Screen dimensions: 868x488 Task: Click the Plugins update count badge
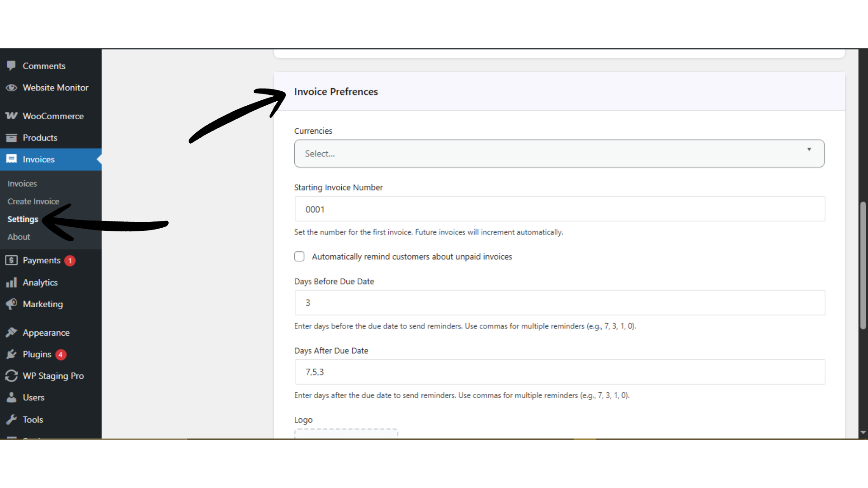pyautogui.click(x=60, y=355)
